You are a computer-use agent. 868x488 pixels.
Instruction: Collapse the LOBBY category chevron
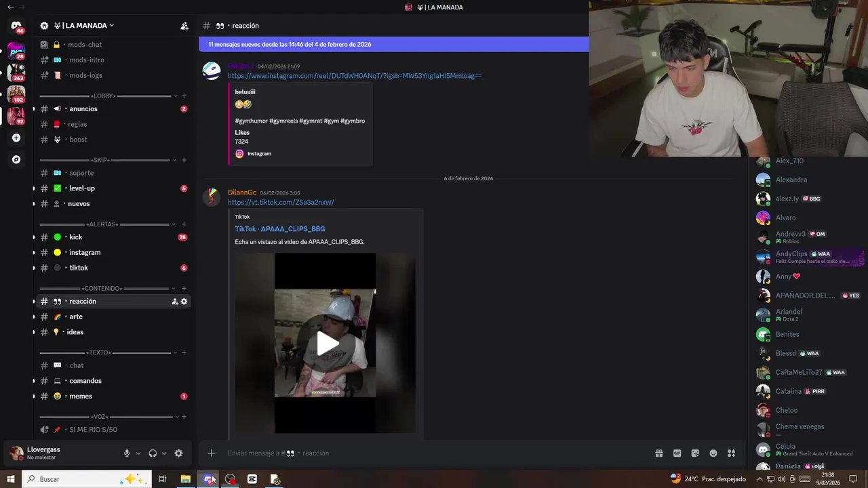pyautogui.click(x=175, y=96)
